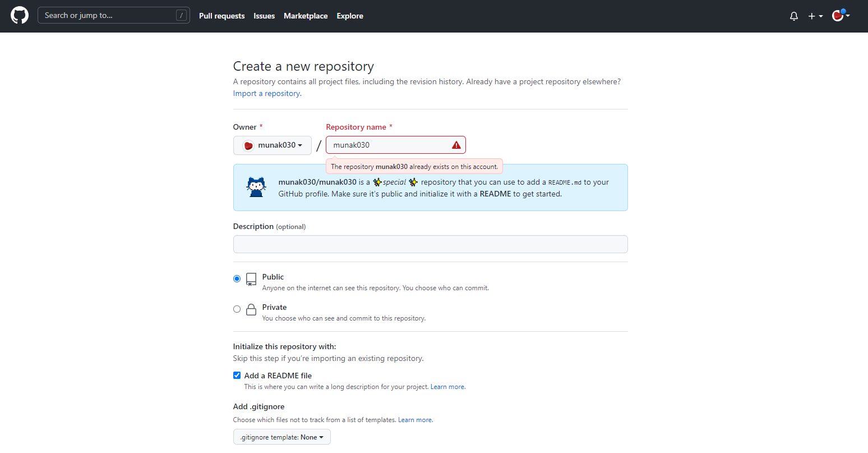Viewport: 868px width, 453px height.
Task: Click the Import a repository link
Action: (266, 93)
